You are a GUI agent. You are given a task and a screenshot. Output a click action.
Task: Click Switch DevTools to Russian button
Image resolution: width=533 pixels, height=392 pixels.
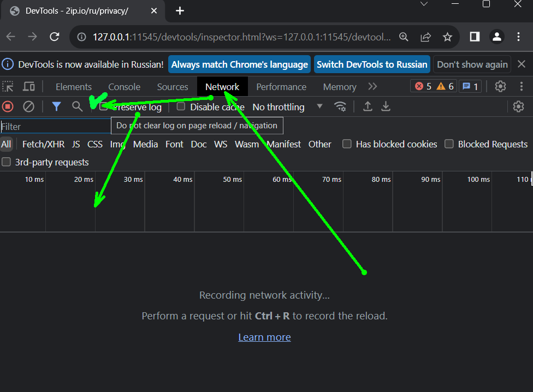click(372, 64)
